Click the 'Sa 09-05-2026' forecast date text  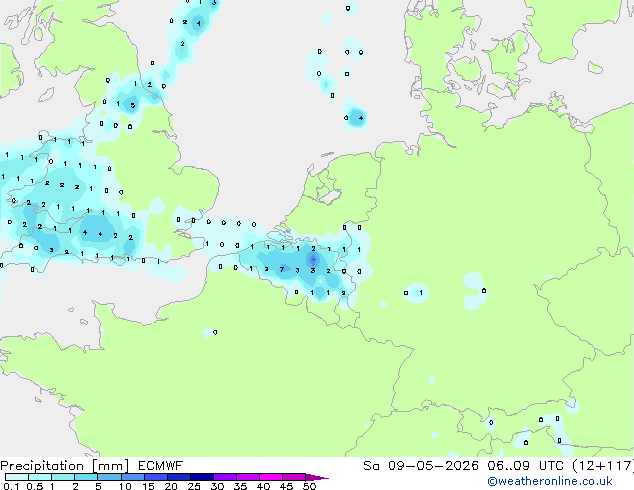click(421, 466)
